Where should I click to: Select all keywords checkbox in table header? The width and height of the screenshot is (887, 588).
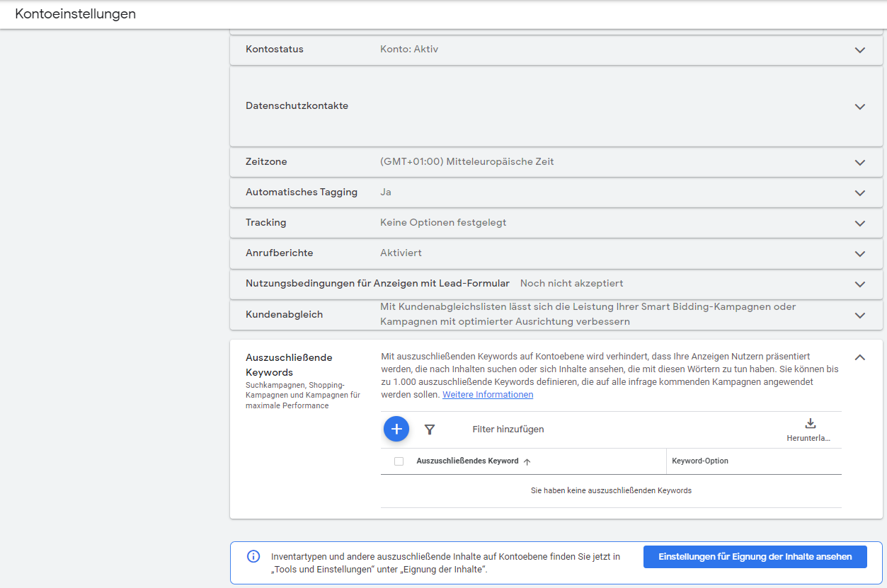click(x=399, y=461)
